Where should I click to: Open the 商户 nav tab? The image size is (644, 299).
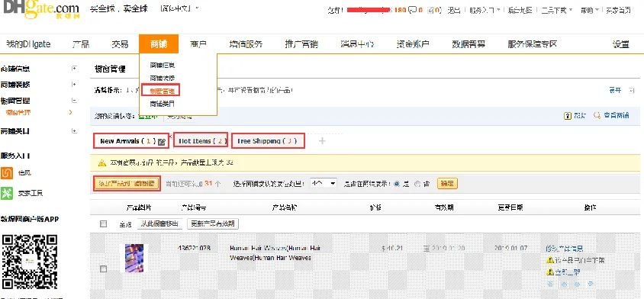click(198, 44)
